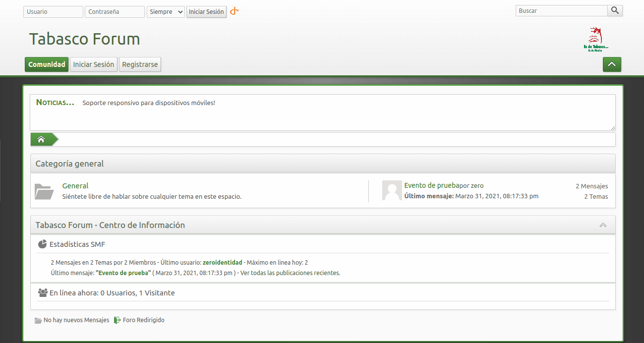Click the OpenID login icon

(234, 11)
